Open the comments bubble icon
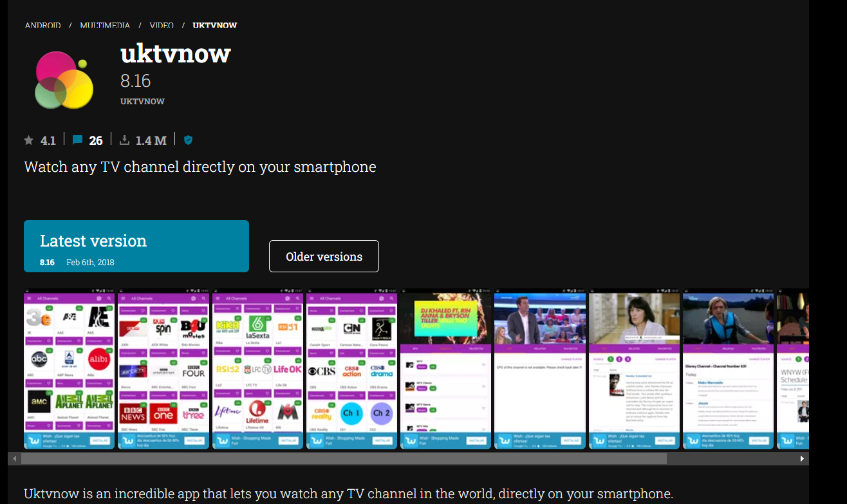The width and height of the screenshot is (847, 504). [x=77, y=140]
